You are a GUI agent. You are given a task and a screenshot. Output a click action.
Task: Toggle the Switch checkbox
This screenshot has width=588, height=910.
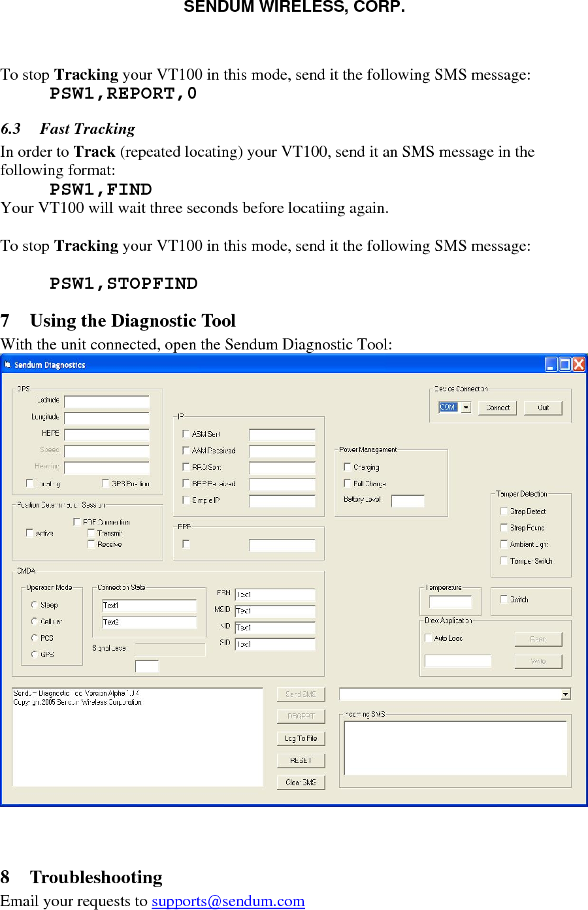point(504,598)
